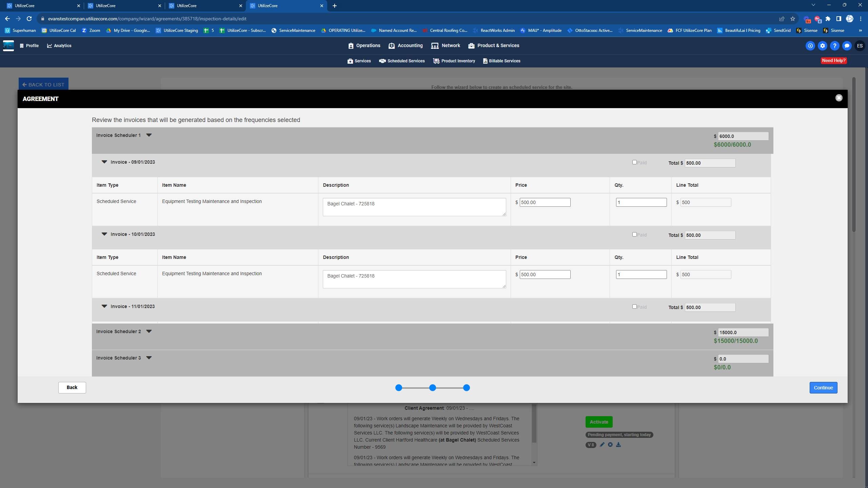This screenshot has width=868, height=488.
Task: Collapse Invoice - 10/01/2023 details
Action: [104, 234]
